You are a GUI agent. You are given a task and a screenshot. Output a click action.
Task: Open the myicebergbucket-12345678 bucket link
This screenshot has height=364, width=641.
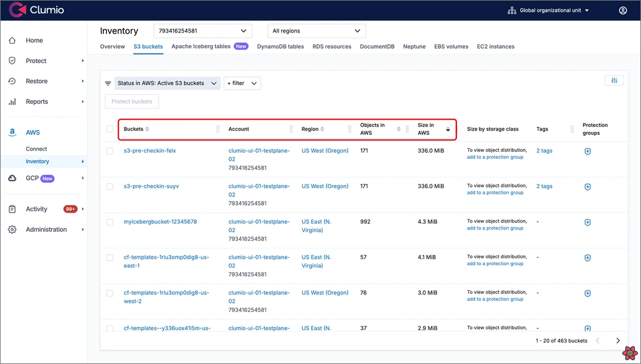tap(160, 222)
